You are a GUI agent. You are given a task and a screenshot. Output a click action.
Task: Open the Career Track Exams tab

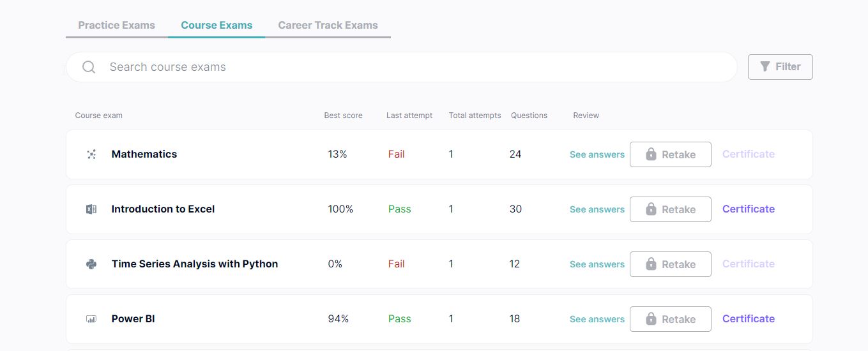(x=328, y=26)
